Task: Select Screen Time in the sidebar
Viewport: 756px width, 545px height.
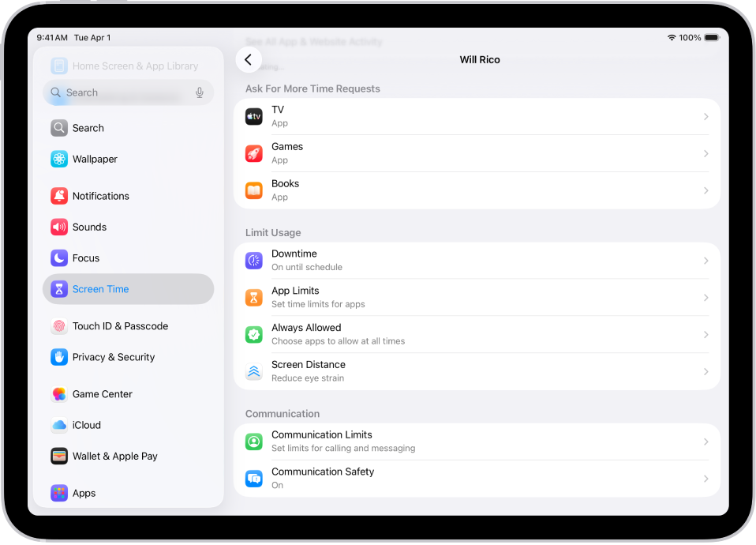Action: 129,289
